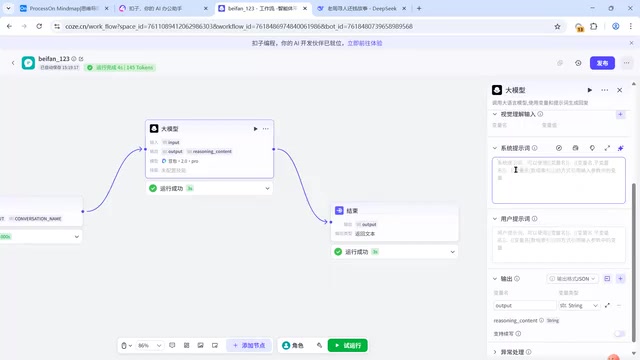Show info tooltip for 系统提示词
This screenshot has height=360, width=640.
(534, 148)
